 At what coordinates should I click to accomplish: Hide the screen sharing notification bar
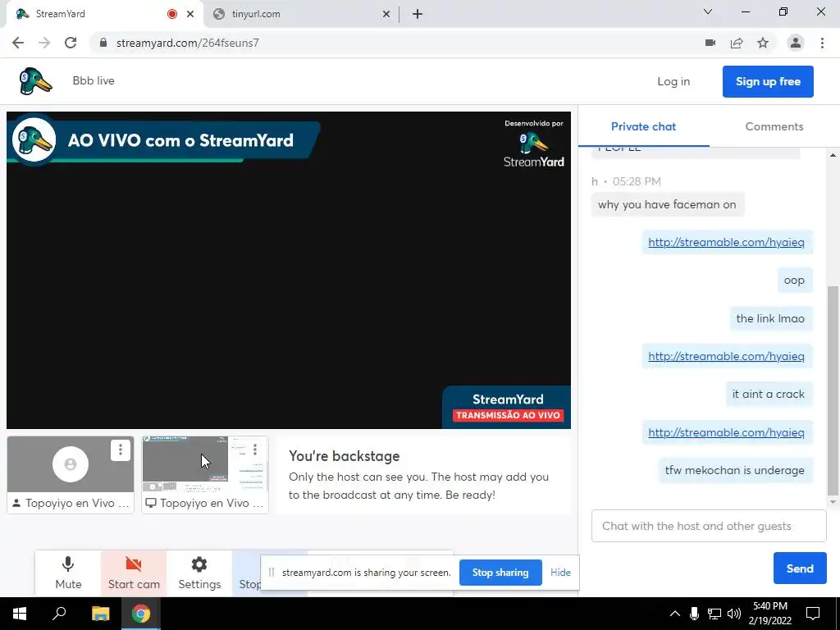560,573
